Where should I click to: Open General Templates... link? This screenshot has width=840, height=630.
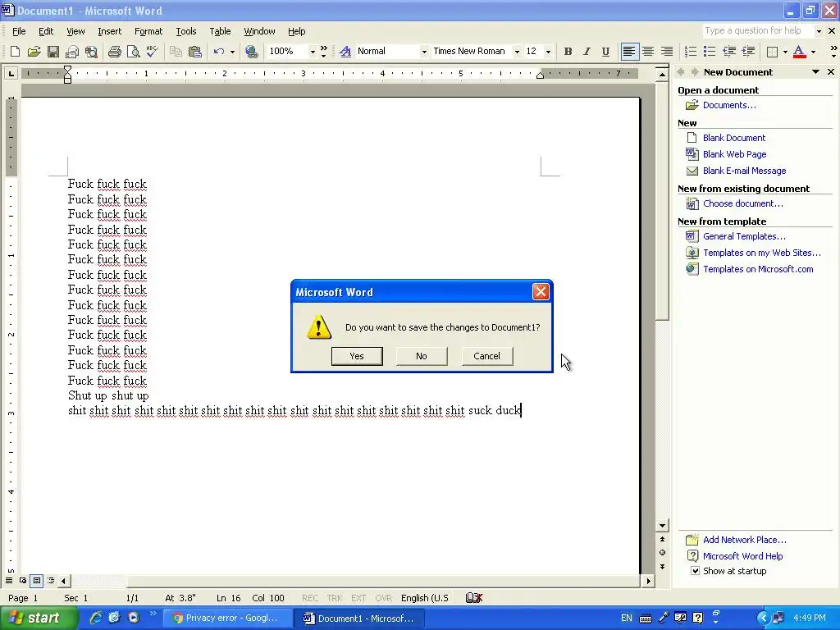(x=744, y=236)
